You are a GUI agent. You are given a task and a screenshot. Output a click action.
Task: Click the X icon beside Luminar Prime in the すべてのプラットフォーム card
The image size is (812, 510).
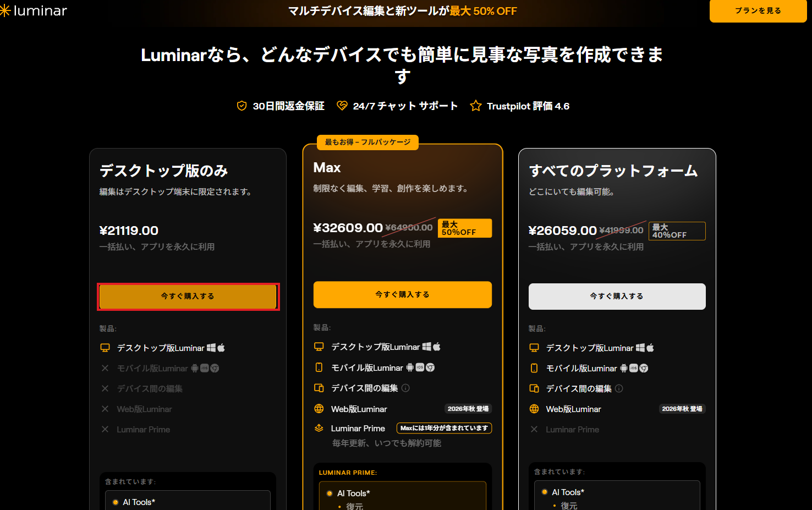coord(534,429)
